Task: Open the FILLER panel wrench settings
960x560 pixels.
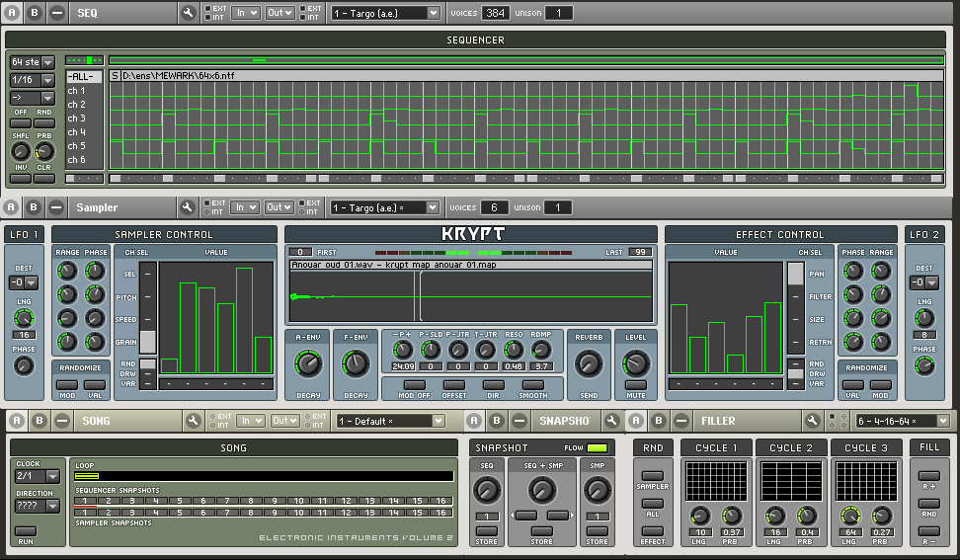Action: pos(812,421)
